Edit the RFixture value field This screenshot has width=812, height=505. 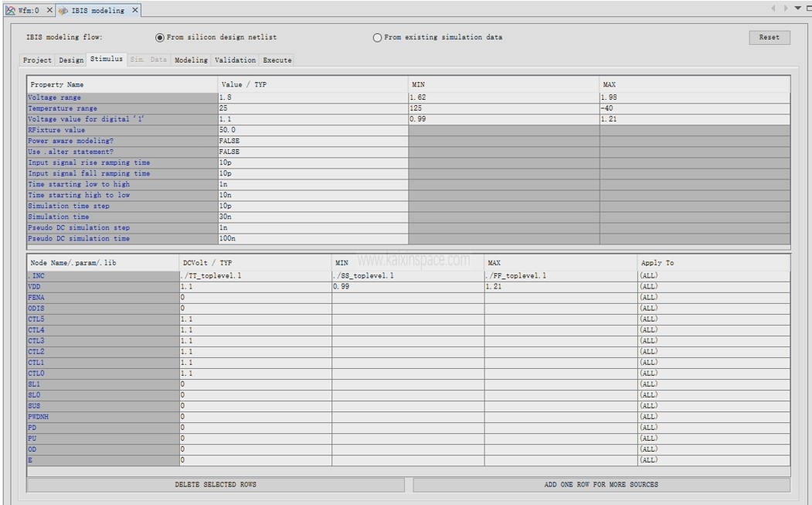(x=312, y=131)
